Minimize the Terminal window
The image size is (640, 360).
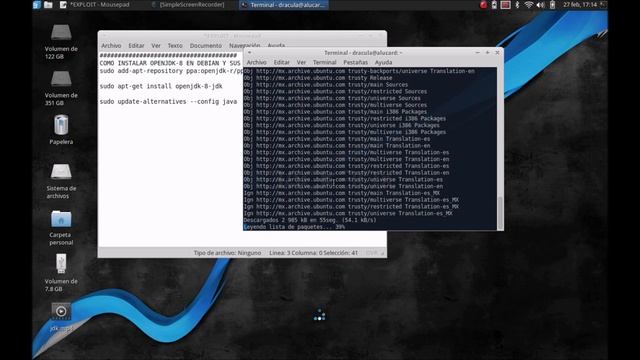[x=478, y=53]
